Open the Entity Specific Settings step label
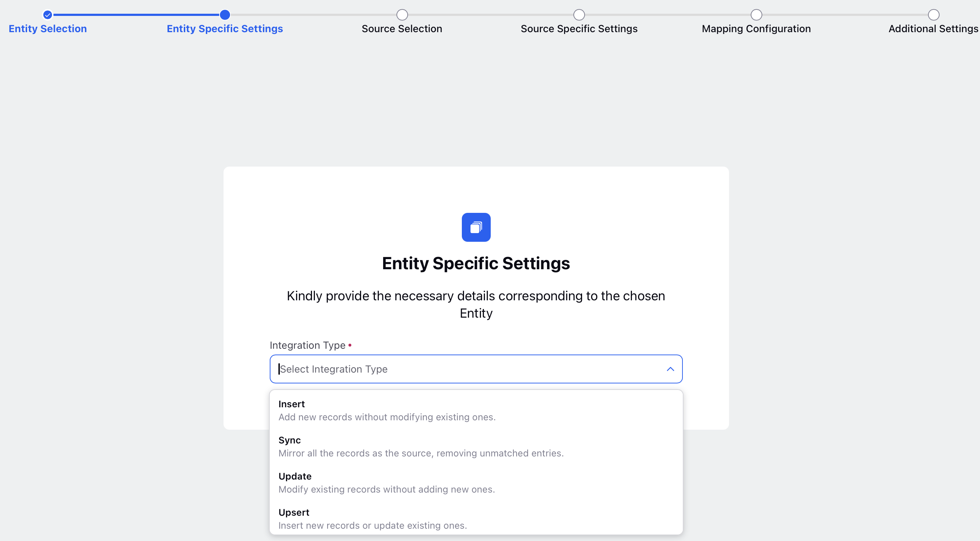 225,29
